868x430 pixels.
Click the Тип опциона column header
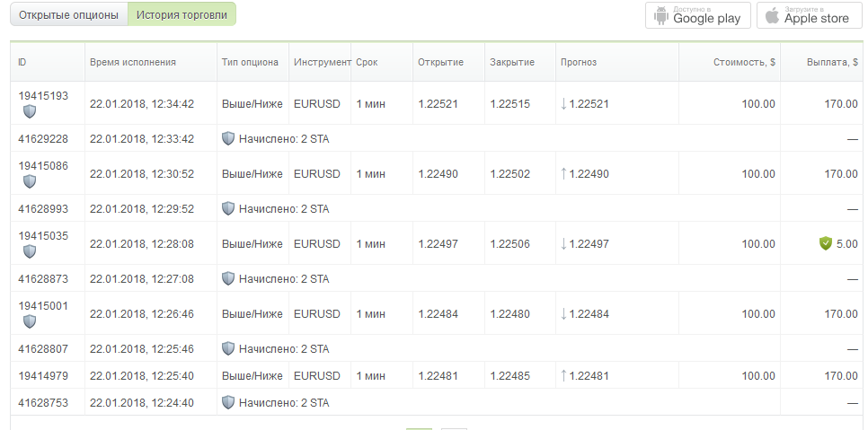pos(250,63)
